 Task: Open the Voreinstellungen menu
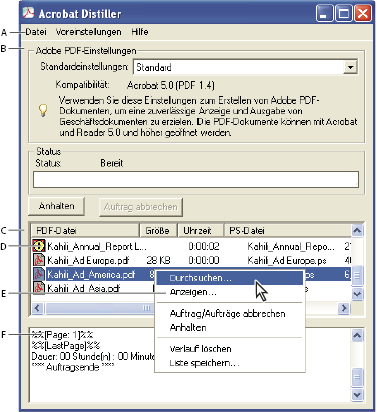pyautogui.click(x=89, y=32)
